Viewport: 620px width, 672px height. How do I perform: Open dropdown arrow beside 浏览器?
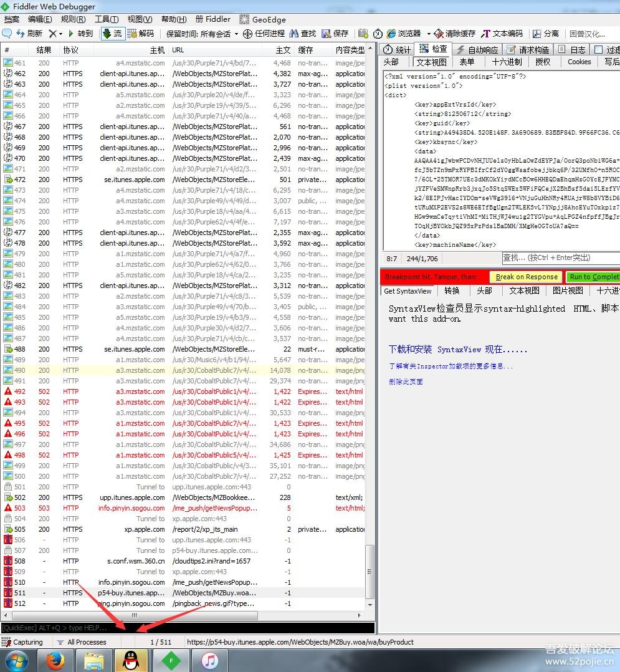click(x=429, y=34)
